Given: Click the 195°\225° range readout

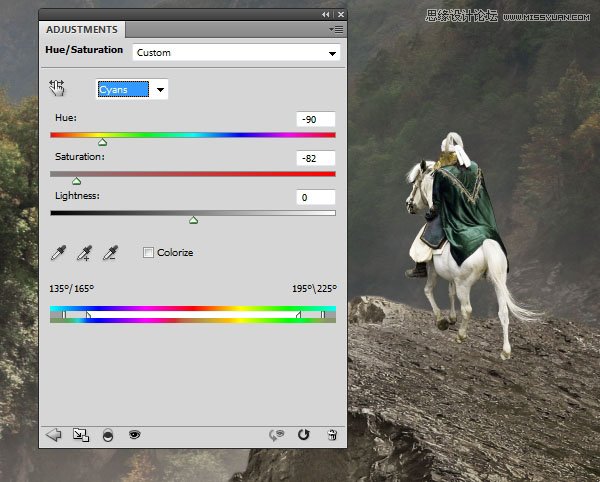Looking at the screenshot, I should (x=315, y=288).
